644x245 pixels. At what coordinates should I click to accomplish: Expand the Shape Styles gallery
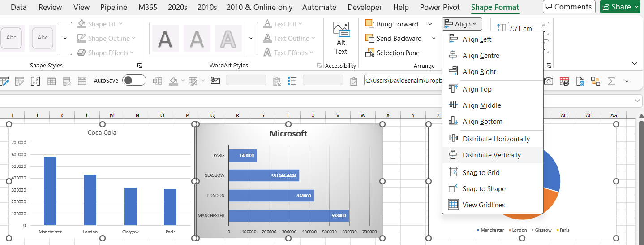(65, 38)
